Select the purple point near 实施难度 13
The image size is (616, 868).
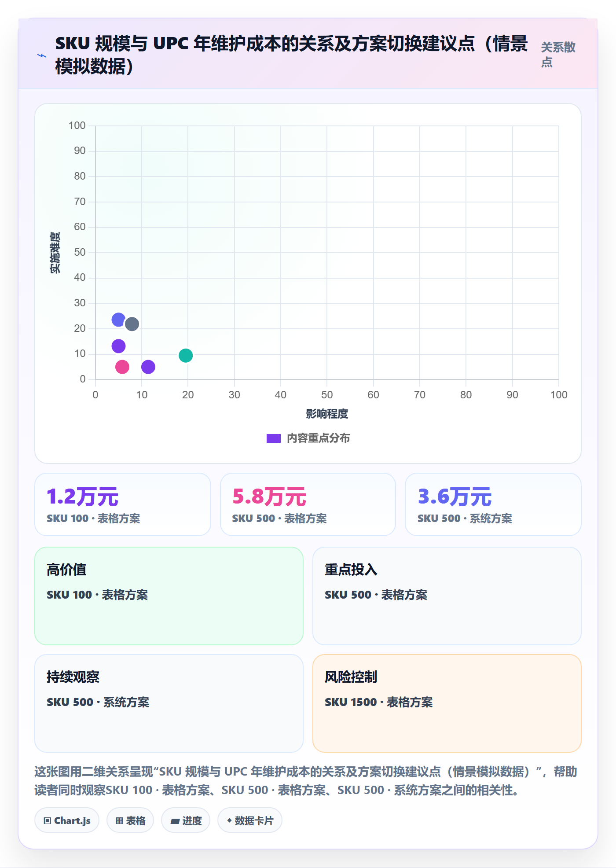coord(118,346)
